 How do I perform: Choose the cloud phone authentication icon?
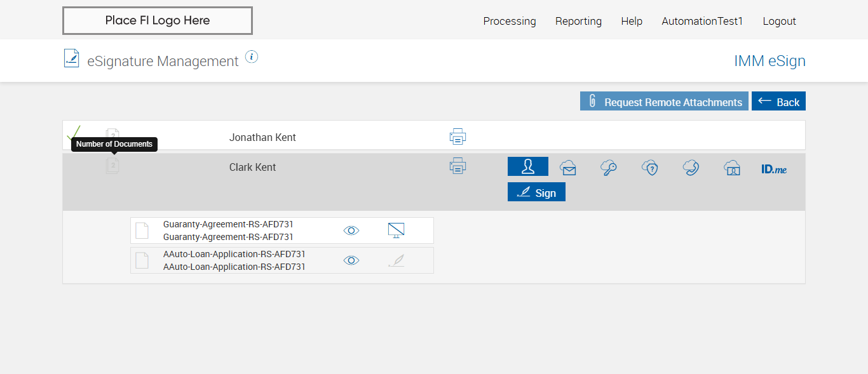691,168
